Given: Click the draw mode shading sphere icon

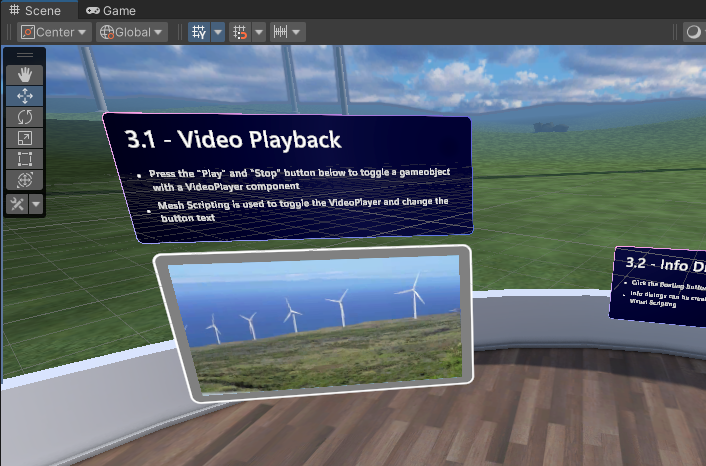Looking at the screenshot, I should click(x=693, y=32).
